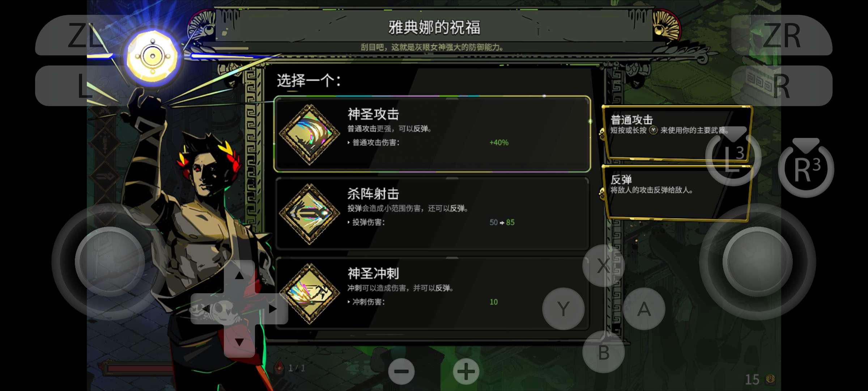The image size is (868, 391).
Task: Choose the 神圣冲刺 option title
Action: (x=373, y=273)
